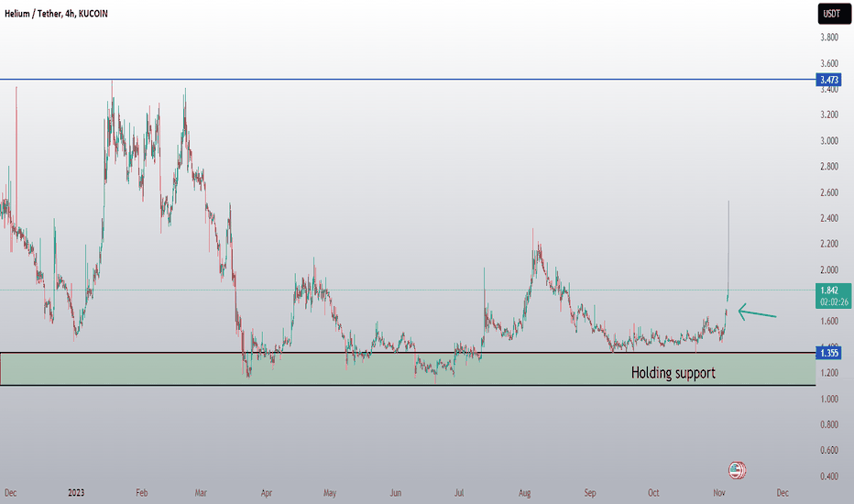
Task: Select the 1.355 support level label
Action: click(828, 353)
